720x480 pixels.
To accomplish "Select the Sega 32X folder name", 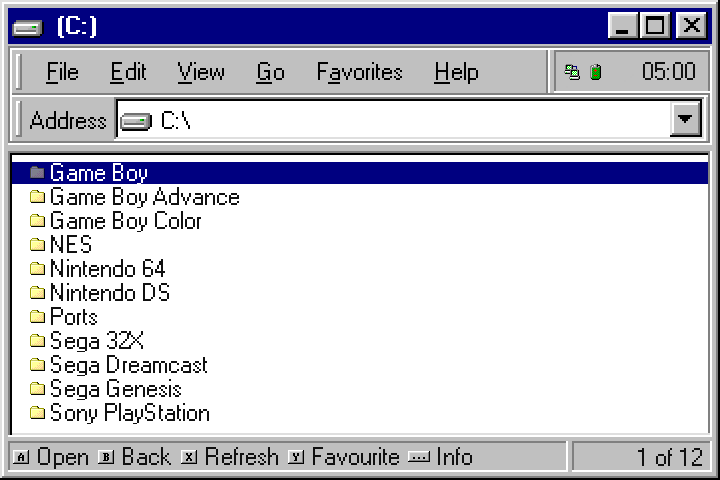I will tap(96, 341).
